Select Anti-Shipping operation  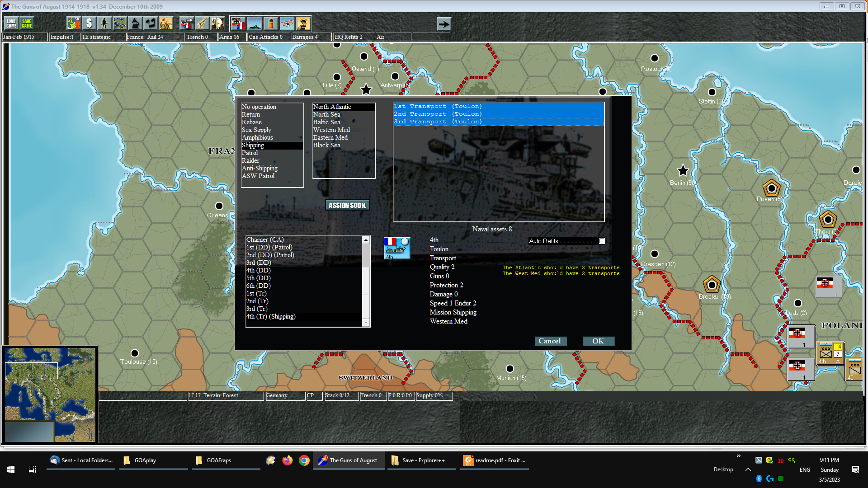(272, 169)
